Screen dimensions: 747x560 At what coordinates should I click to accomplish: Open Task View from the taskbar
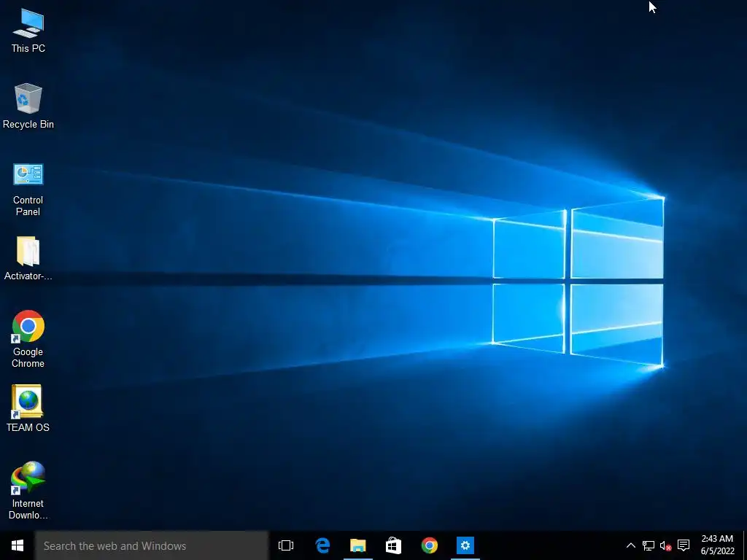click(x=286, y=545)
